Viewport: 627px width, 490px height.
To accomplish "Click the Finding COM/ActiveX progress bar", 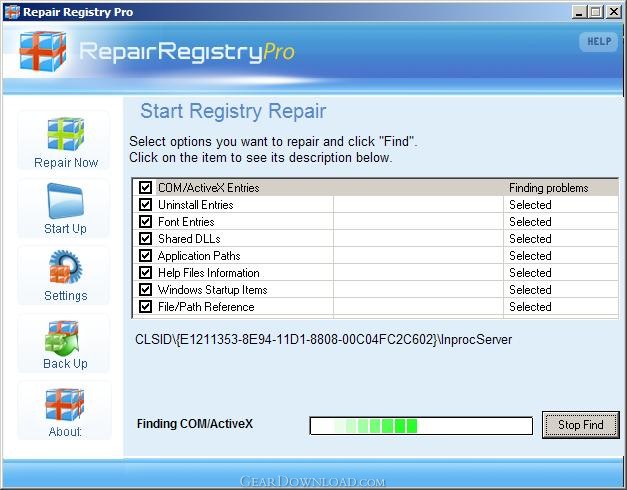I will coord(421,426).
